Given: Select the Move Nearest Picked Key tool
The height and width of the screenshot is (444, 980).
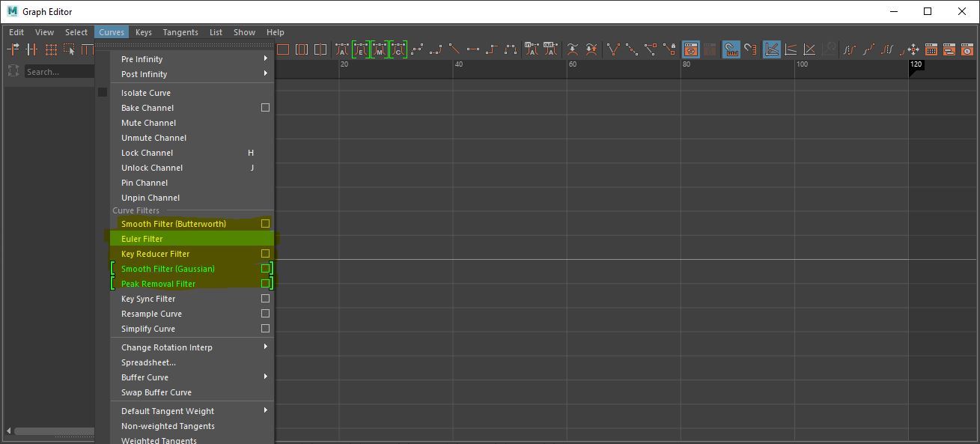Looking at the screenshot, I should (13, 49).
